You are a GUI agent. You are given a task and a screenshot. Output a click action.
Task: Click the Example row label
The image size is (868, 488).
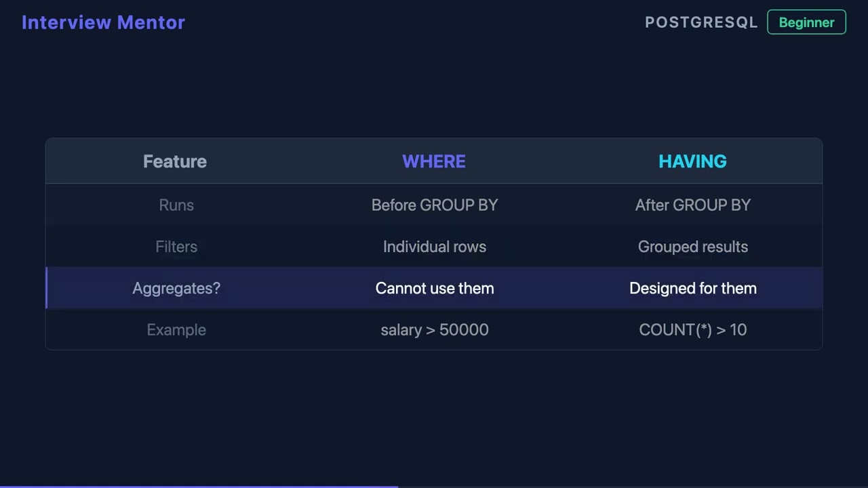click(176, 329)
